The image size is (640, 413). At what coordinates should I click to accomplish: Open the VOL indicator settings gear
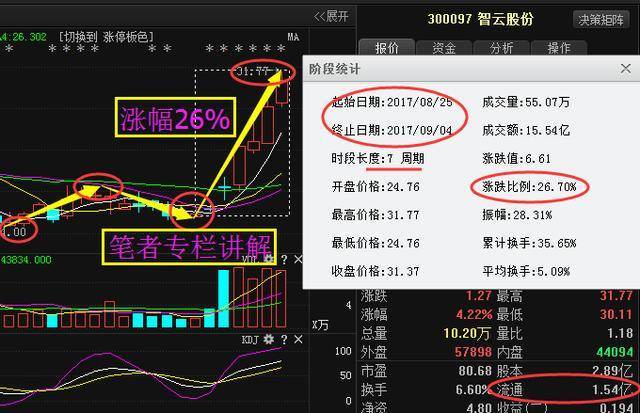[269, 259]
